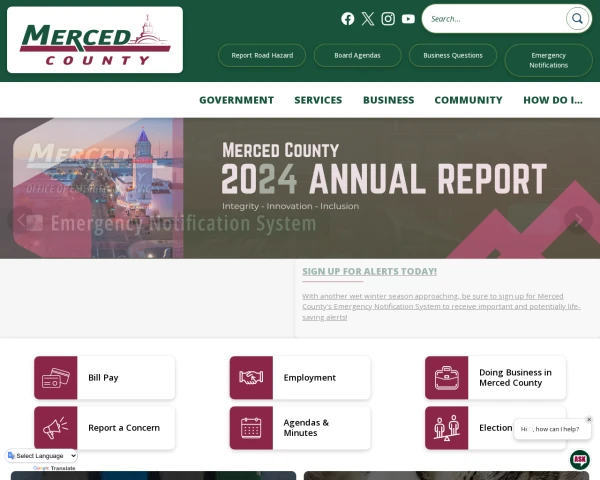Screen dimensions: 600x480
Task: Click the X (Twitter) social icon
Action: click(368, 19)
